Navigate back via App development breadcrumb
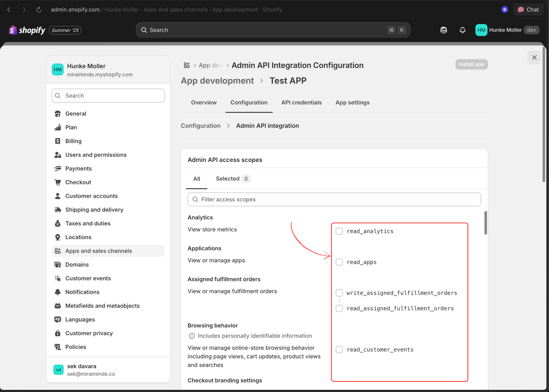Image resolution: width=549 pixels, height=392 pixels. (217, 80)
